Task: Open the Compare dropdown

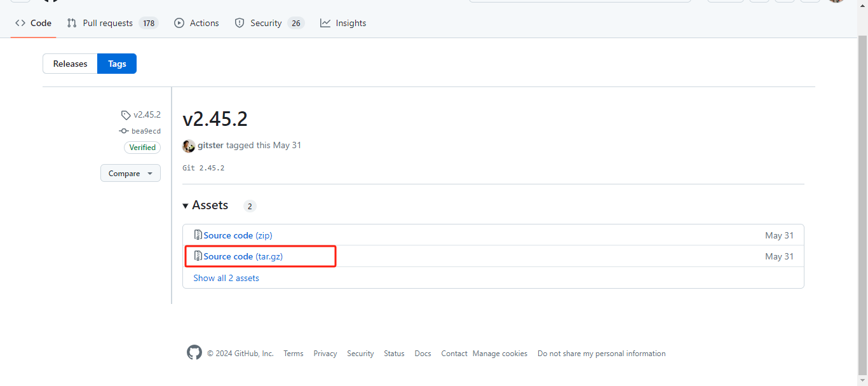Action: 130,173
